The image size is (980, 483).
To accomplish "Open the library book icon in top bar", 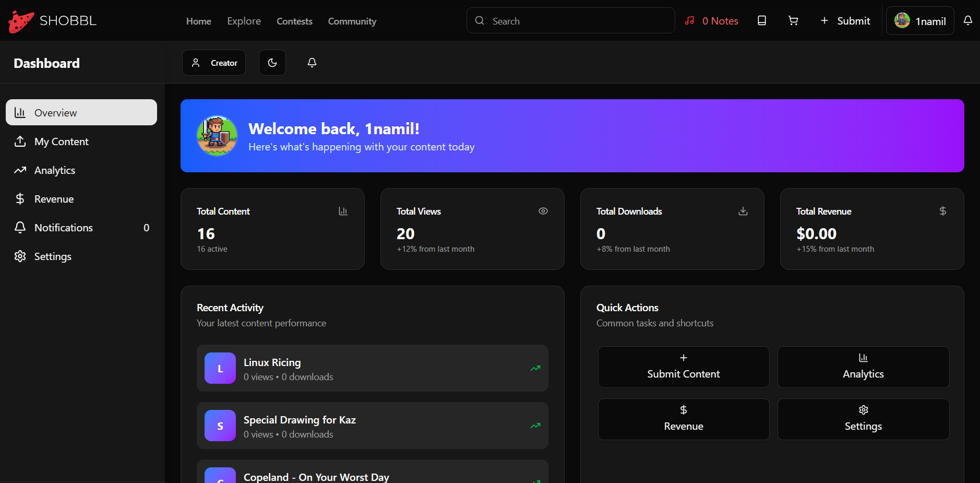I will point(761,20).
